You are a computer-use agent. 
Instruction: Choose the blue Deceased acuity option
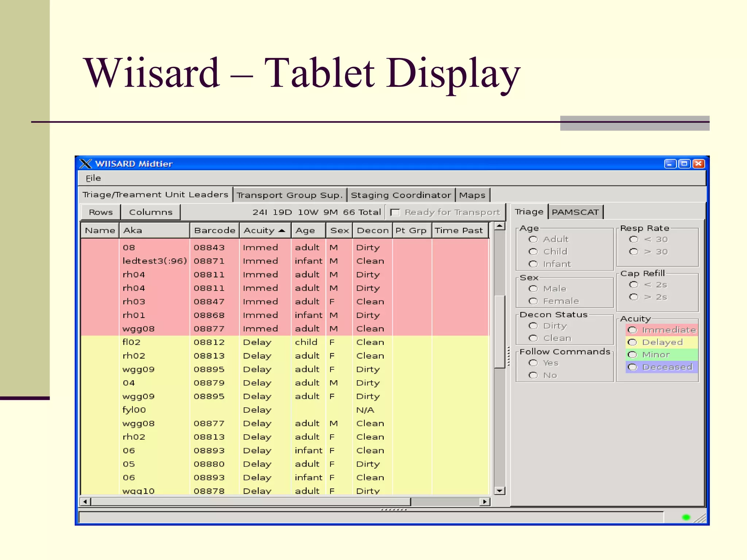[x=662, y=367]
